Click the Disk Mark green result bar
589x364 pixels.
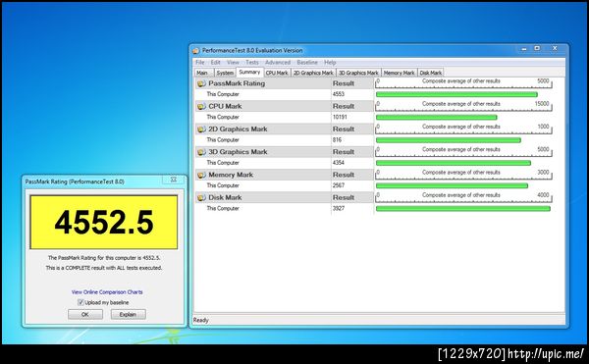[x=463, y=209]
